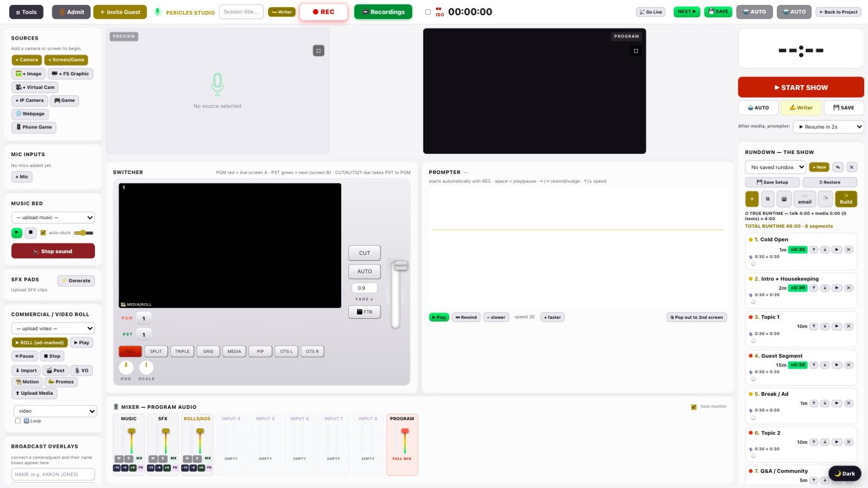This screenshot has width=868, height=488.
Task: Tick the ISO checkbox beside timer
Action: (428, 12)
